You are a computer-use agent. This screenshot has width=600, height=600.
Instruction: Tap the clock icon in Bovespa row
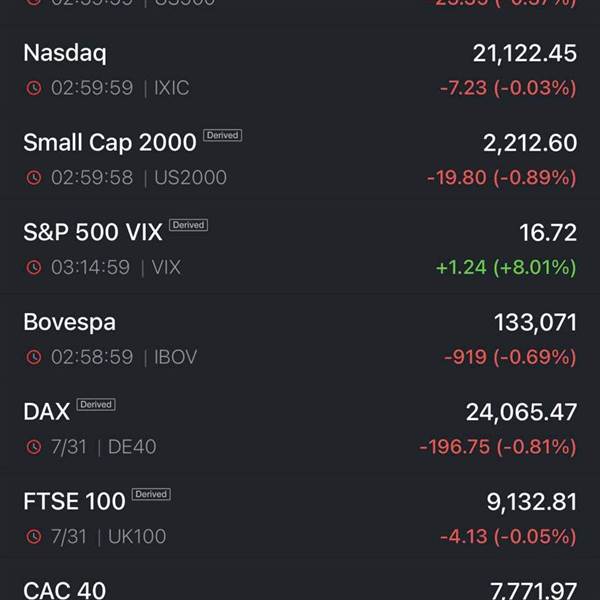pyautogui.click(x=34, y=357)
